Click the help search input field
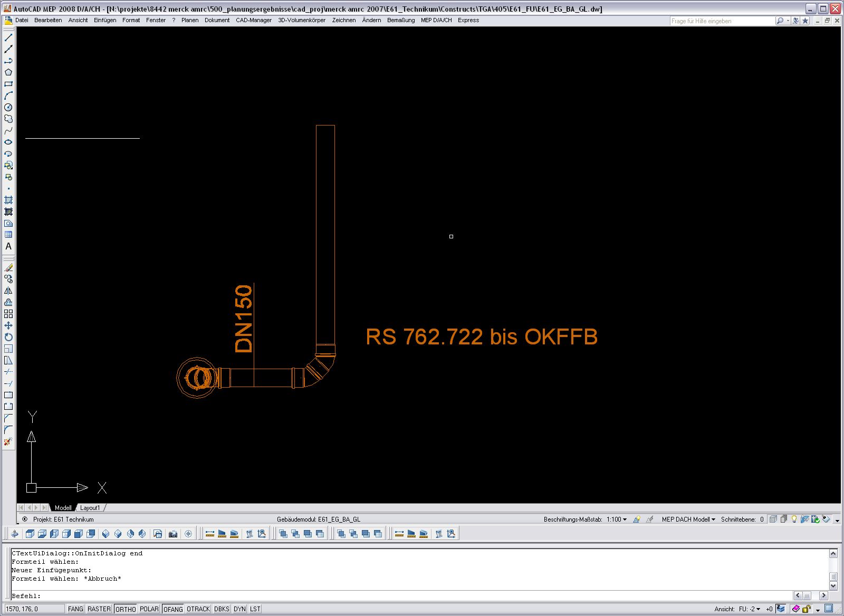The image size is (844, 616). [722, 21]
